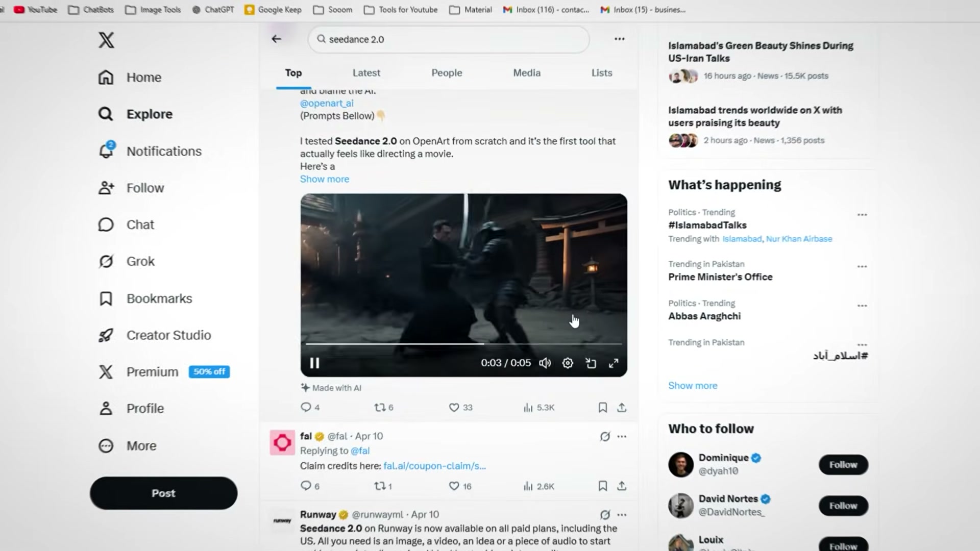This screenshot has height=551, width=980.
Task: Open the YouTube bookmark
Action: coord(36,10)
